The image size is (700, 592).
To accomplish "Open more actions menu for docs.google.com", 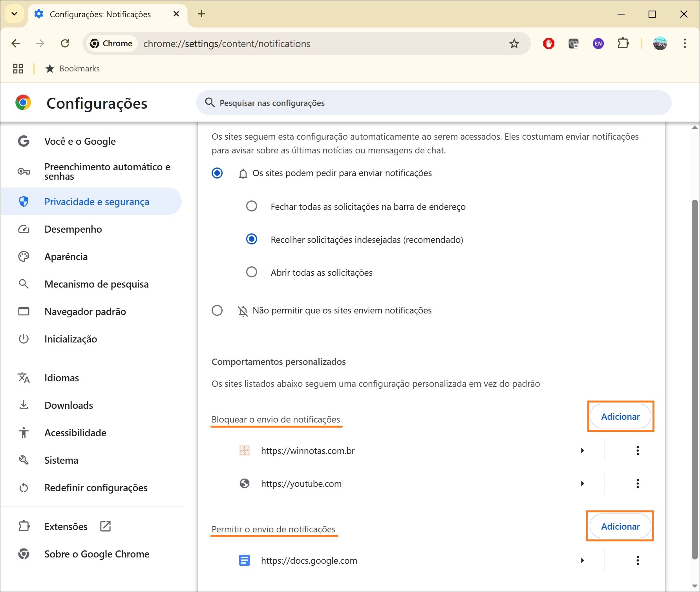I will click(x=638, y=561).
